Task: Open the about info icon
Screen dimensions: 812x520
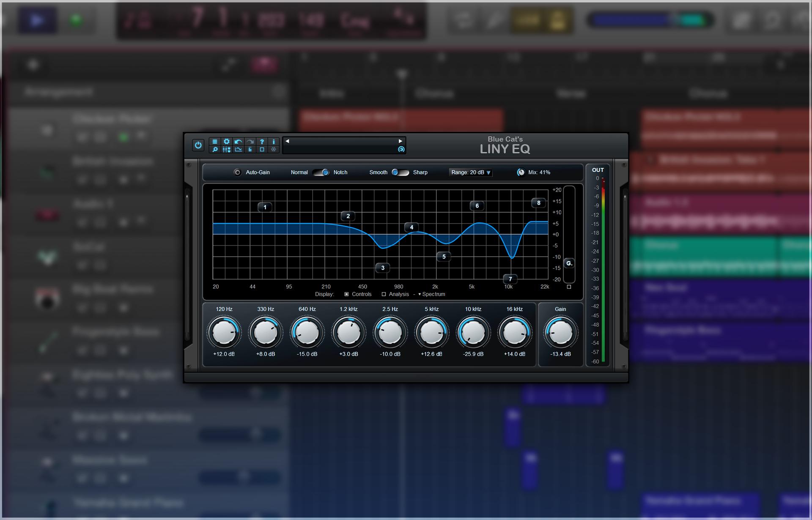Action: click(x=274, y=142)
